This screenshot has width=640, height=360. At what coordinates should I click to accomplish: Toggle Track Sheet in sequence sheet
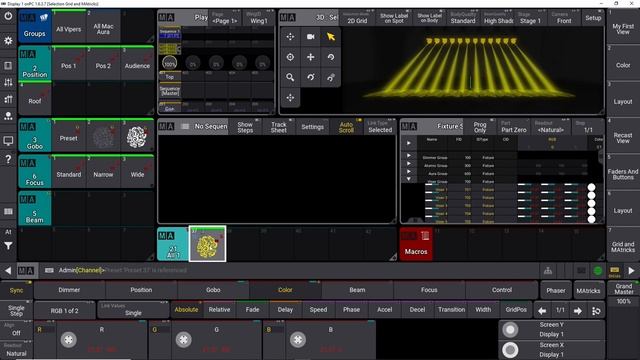point(279,127)
